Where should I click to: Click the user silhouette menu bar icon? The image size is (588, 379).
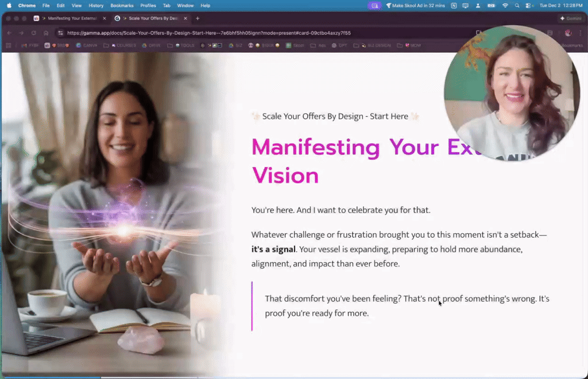tap(478, 6)
